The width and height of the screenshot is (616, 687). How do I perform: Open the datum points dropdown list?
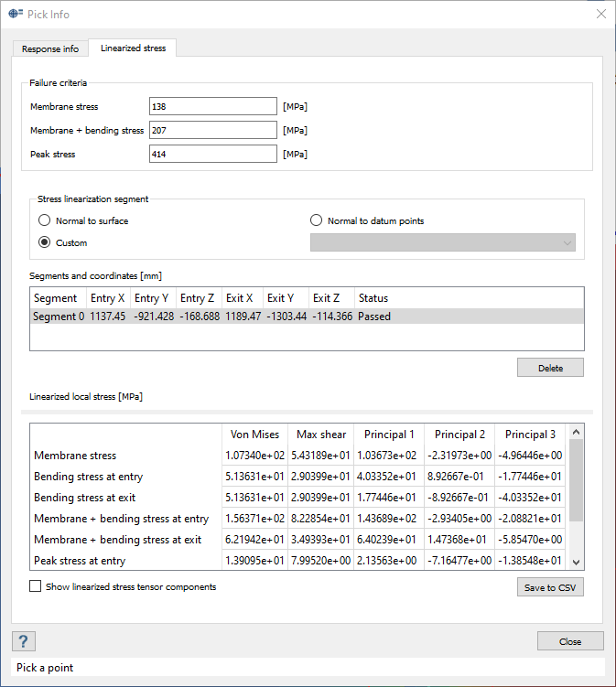point(444,243)
